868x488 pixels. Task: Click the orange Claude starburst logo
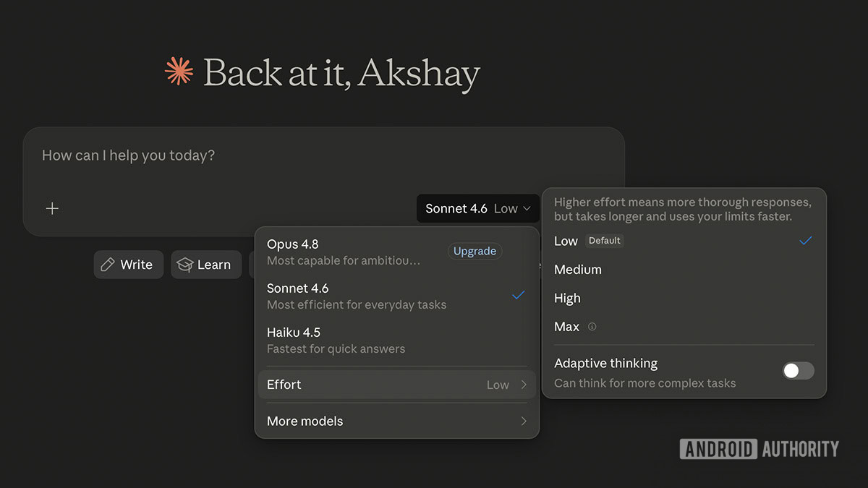point(179,72)
